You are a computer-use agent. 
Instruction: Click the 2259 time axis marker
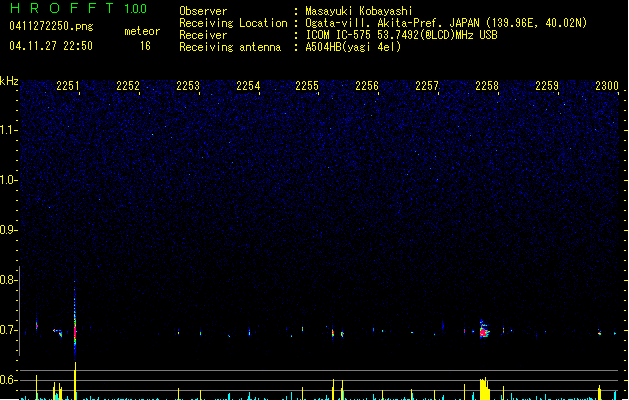547,86
